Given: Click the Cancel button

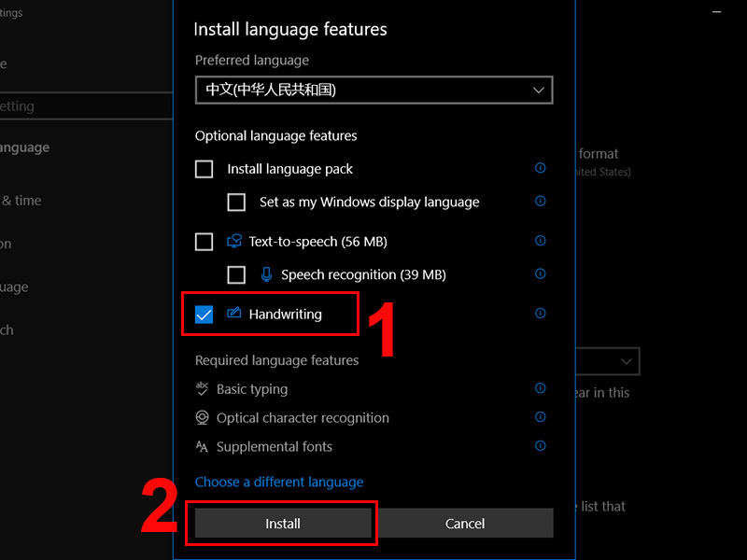Looking at the screenshot, I should [x=465, y=524].
